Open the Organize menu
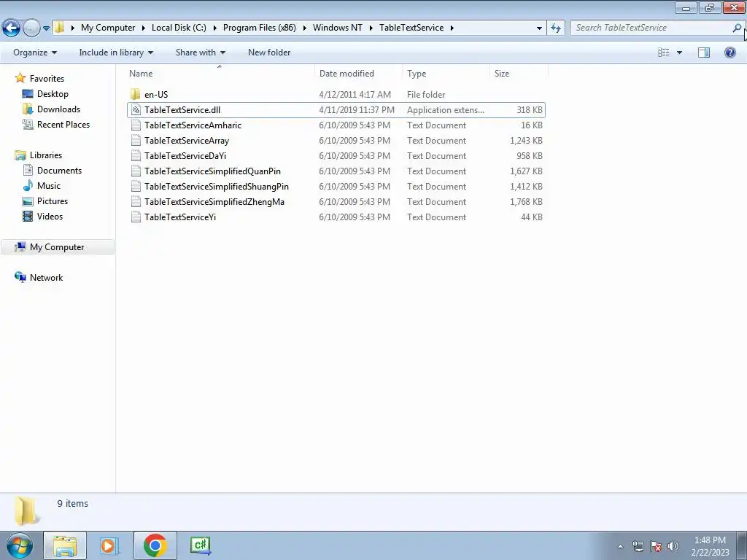Image resolution: width=747 pixels, height=560 pixels. click(x=35, y=52)
